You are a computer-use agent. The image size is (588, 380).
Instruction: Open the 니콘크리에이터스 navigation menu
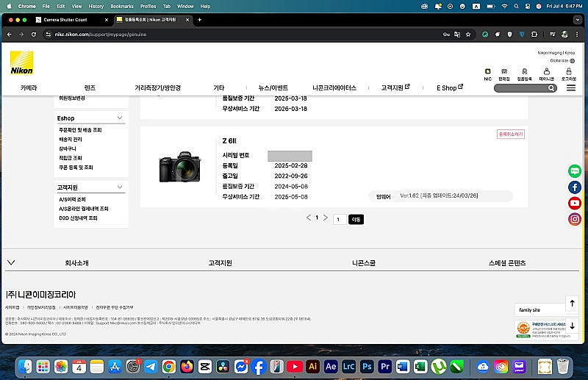tap(334, 87)
